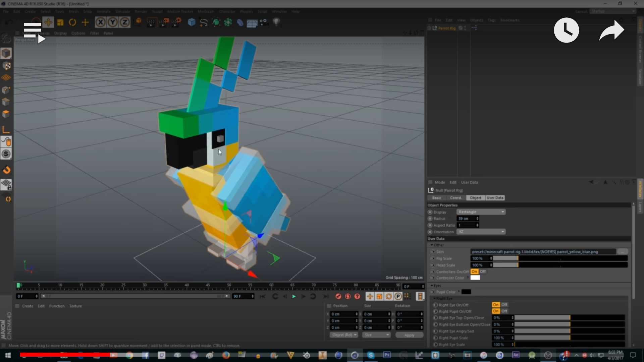
Task: Select the Move tool in top toolbar
Action: [x=48, y=22]
